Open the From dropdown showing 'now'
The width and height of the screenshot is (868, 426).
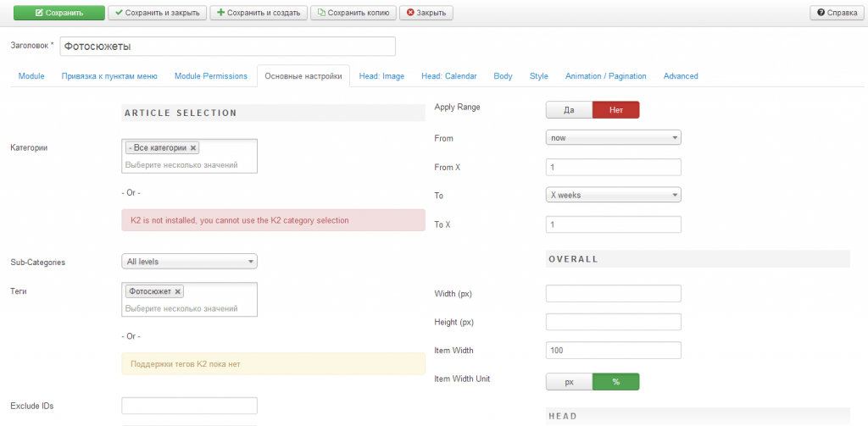(613, 137)
